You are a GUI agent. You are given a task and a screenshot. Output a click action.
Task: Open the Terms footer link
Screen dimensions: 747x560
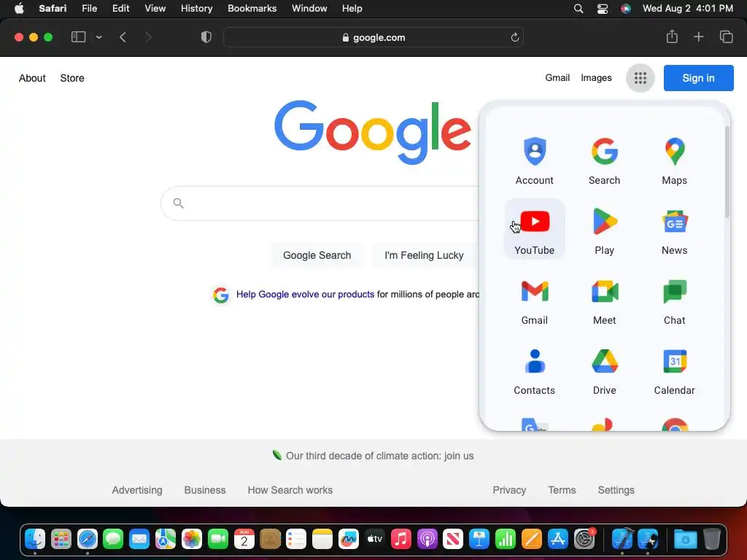pos(562,490)
